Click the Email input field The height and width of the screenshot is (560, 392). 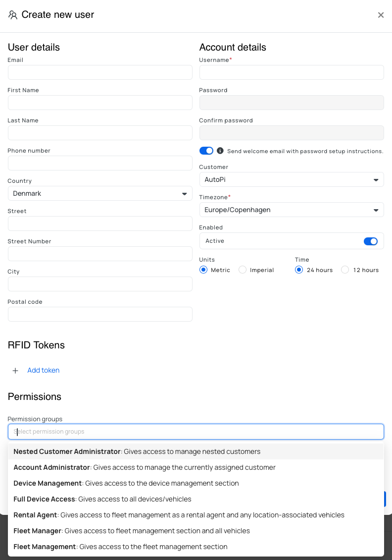point(100,72)
